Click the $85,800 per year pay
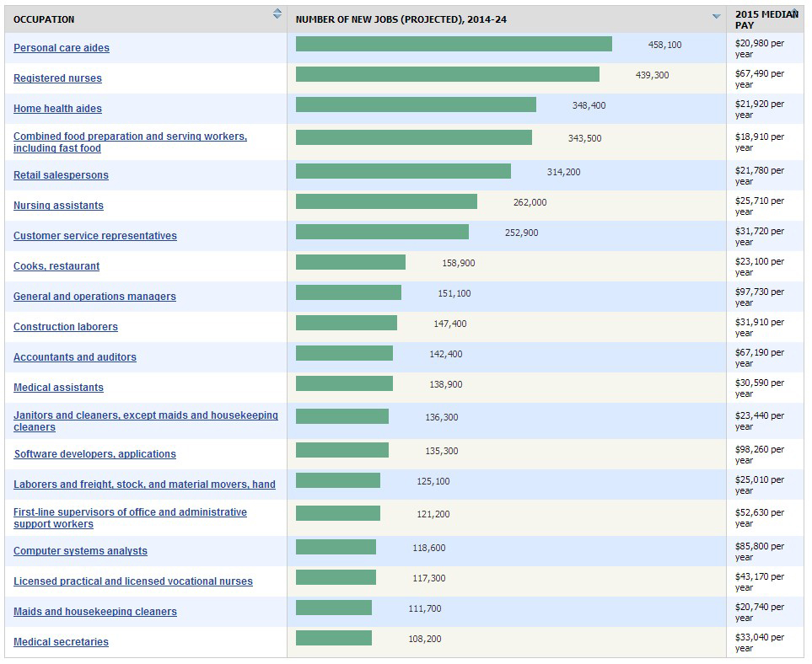The width and height of the screenshot is (812, 664). point(759,552)
